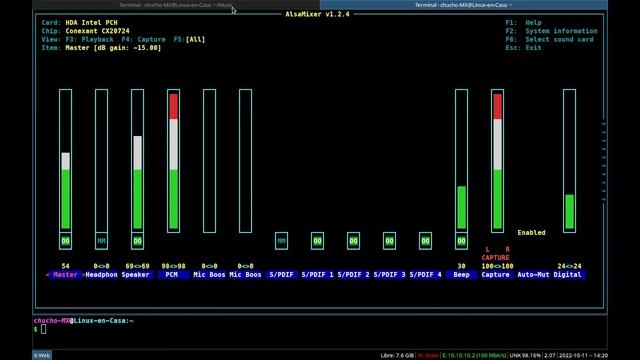Click the red CAPTURE L R indicator
640x360 pixels.
496,253
